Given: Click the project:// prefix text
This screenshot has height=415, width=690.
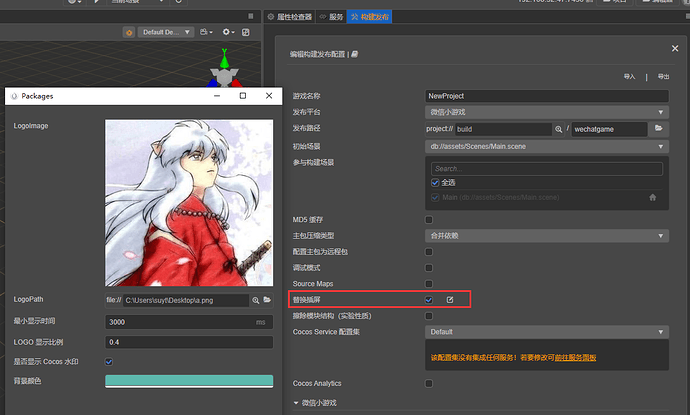Looking at the screenshot, I should [x=439, y=129].
